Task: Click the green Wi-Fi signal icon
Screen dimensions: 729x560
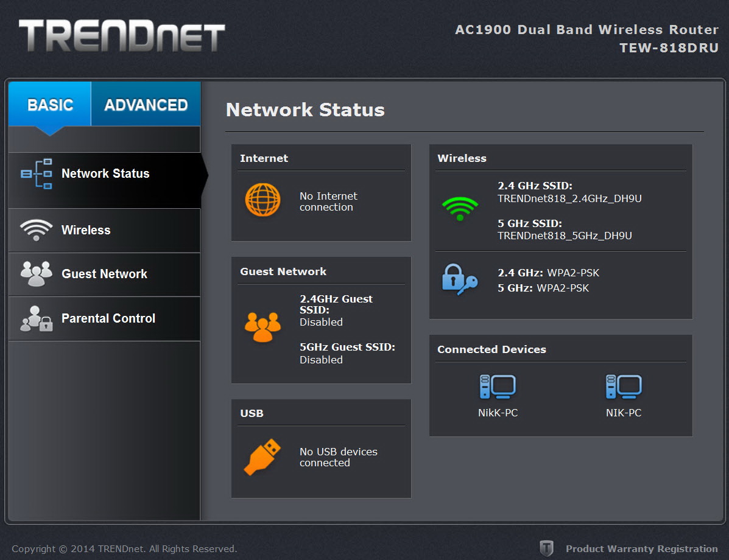Action: pos(460,208)
